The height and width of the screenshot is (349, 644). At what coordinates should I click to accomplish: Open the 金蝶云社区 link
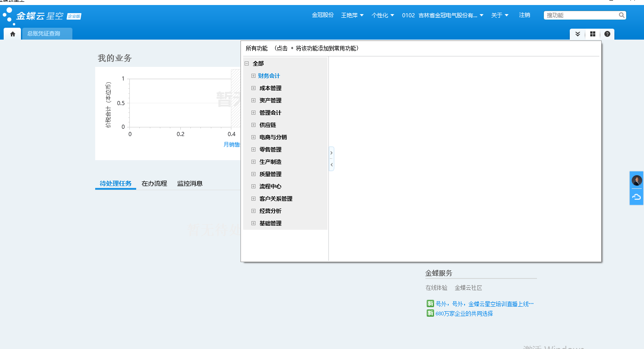click(468, 288)
